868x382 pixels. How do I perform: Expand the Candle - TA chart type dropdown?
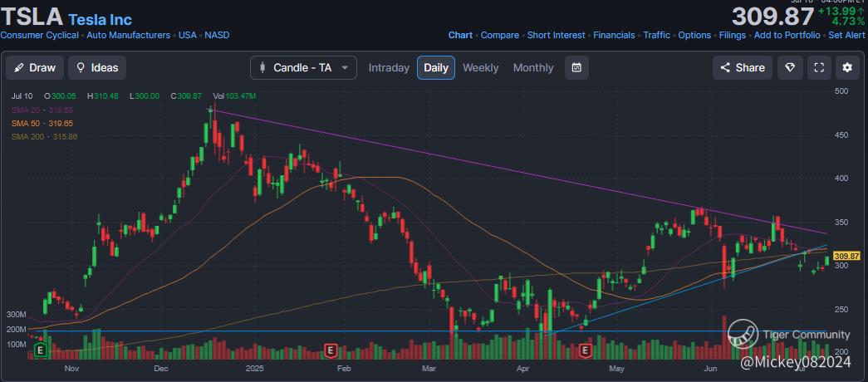(303, 67)
